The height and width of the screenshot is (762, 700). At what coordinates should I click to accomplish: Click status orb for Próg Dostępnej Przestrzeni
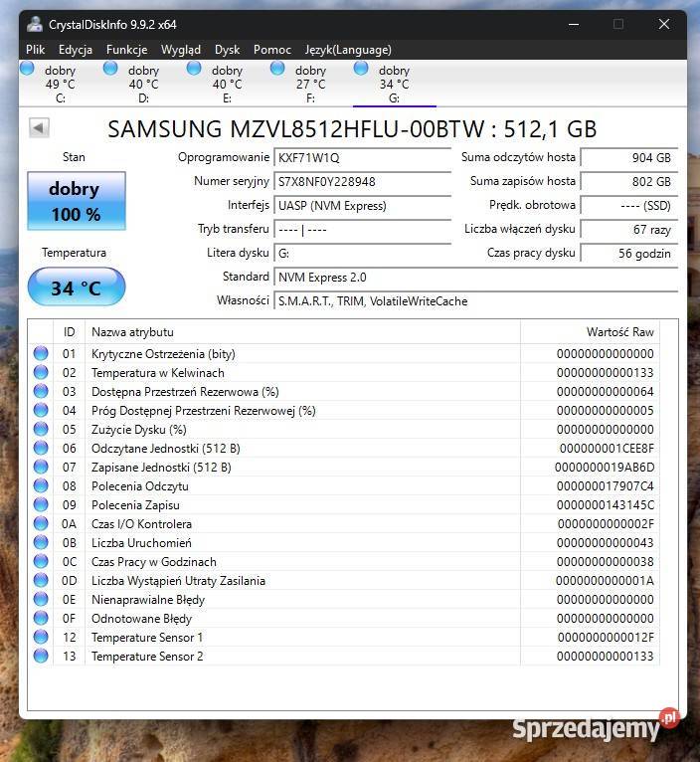pyautogui.click(x=41, y=410)
